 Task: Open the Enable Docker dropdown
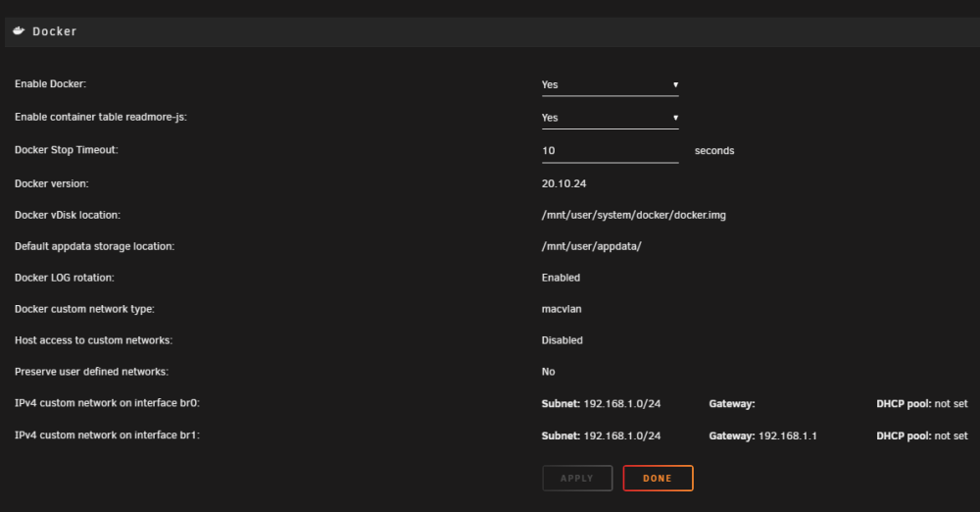(610, 85)
